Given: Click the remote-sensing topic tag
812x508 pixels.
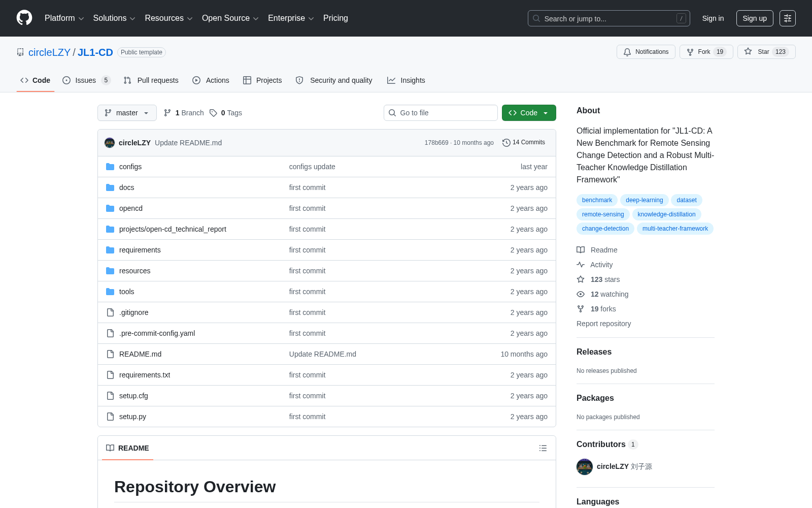Looking at the screenshot, I should [x=603, y=214].
